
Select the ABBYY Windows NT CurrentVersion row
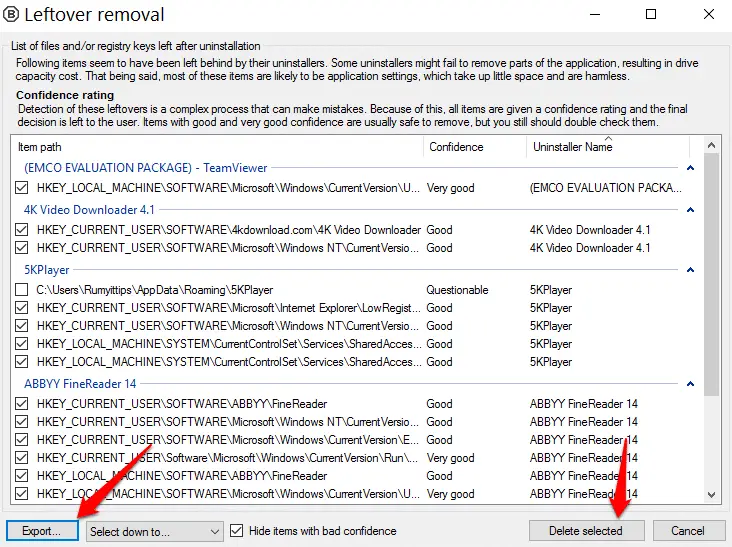pyautogui.click(x=350, y=422)
